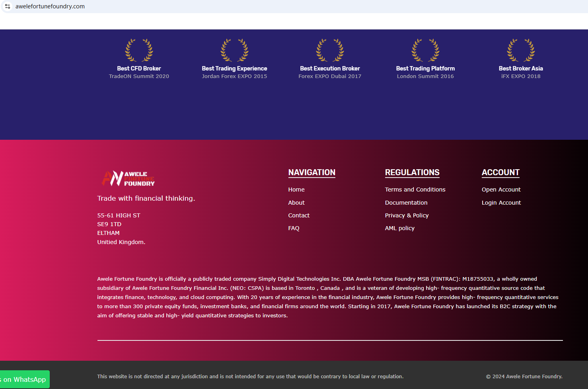The height and width of the screenshot is (389, 588).
Task: Click the REGULATIONS footer heading
Action: [x=412, y=172]
